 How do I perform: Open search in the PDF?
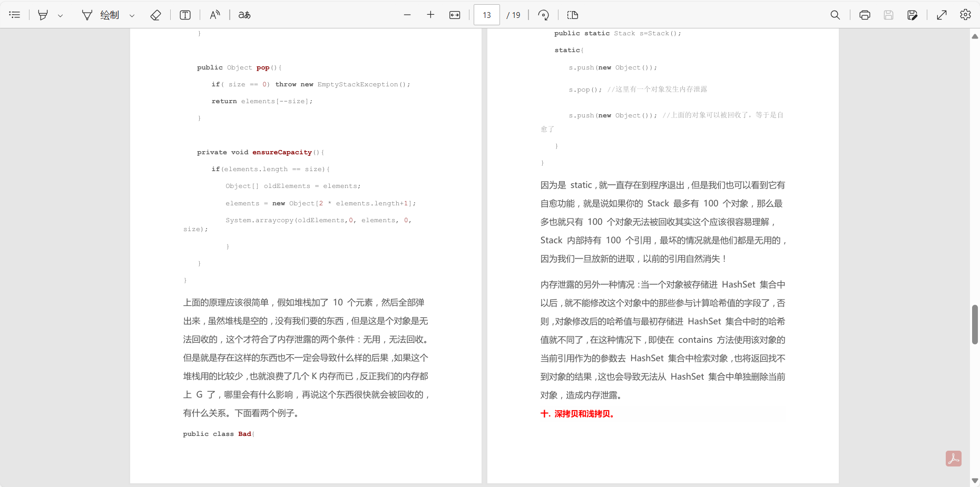tap(835, 15)
